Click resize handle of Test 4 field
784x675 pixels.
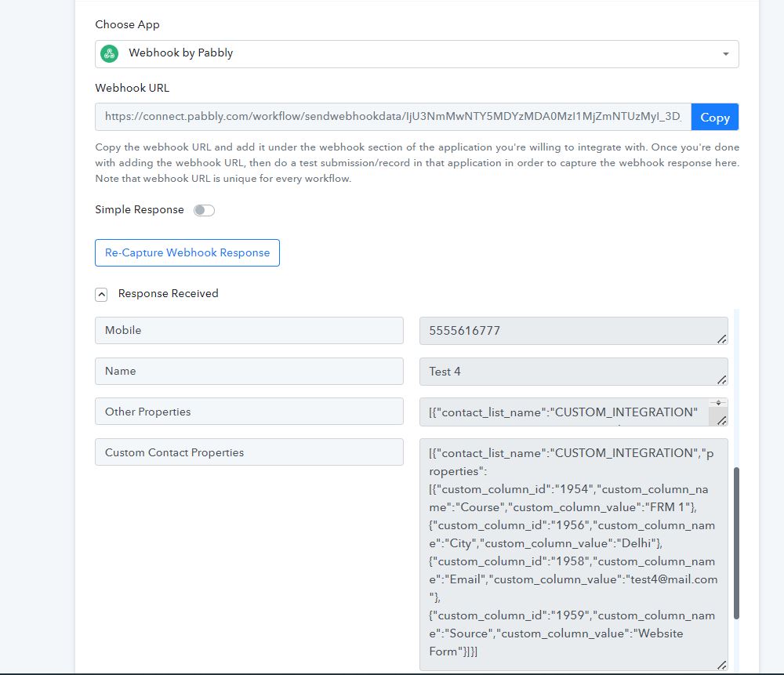721,380
